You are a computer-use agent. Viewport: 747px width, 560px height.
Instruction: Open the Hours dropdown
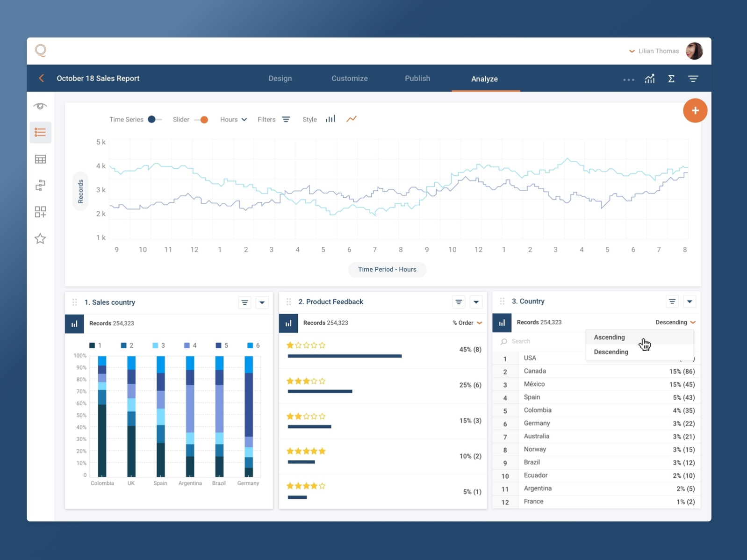(233, 120)
